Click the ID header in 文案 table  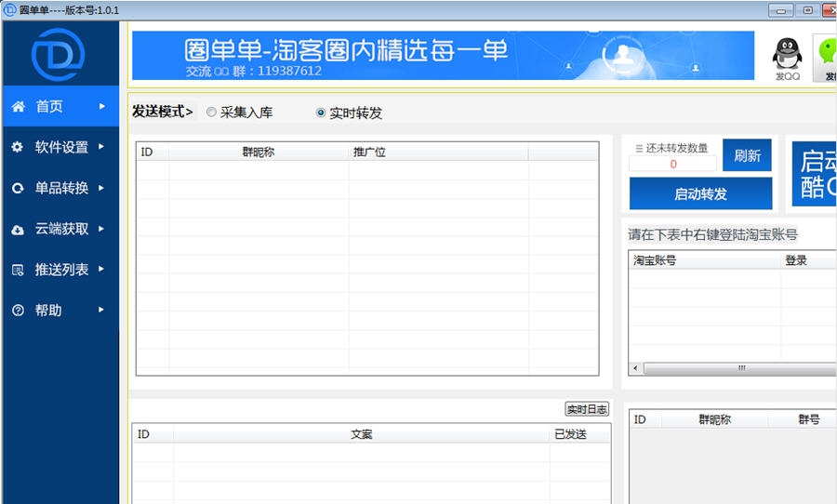click(153, 434)
